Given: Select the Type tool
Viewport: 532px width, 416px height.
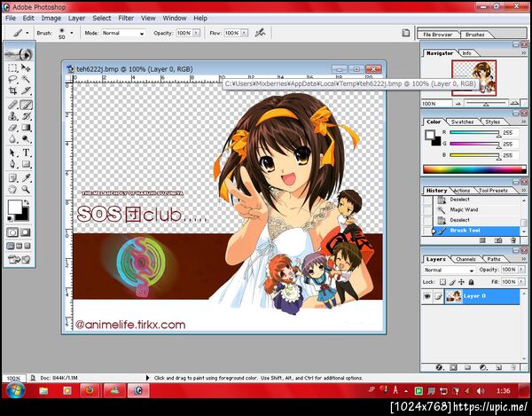Looking at the screenshot, I should pos(26,153).
